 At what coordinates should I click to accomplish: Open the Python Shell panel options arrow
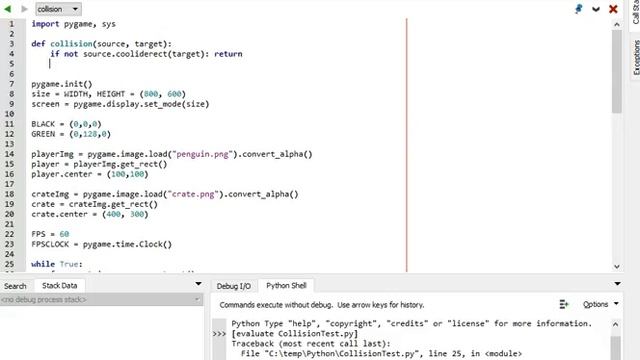[x=617, y=284]
